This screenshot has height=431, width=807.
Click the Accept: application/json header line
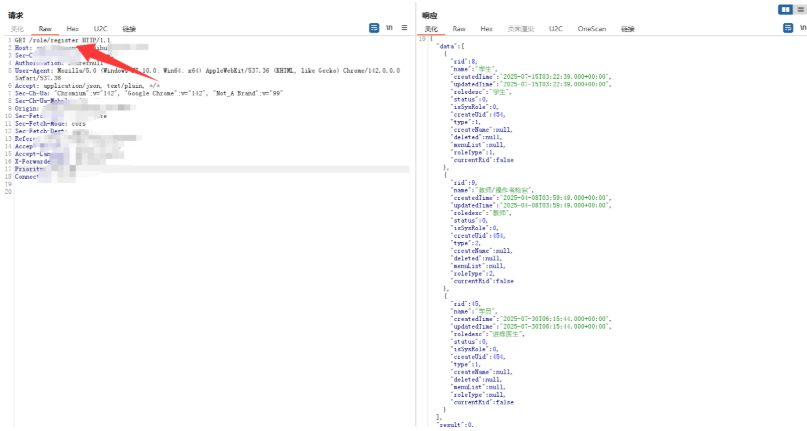[87, 86]
